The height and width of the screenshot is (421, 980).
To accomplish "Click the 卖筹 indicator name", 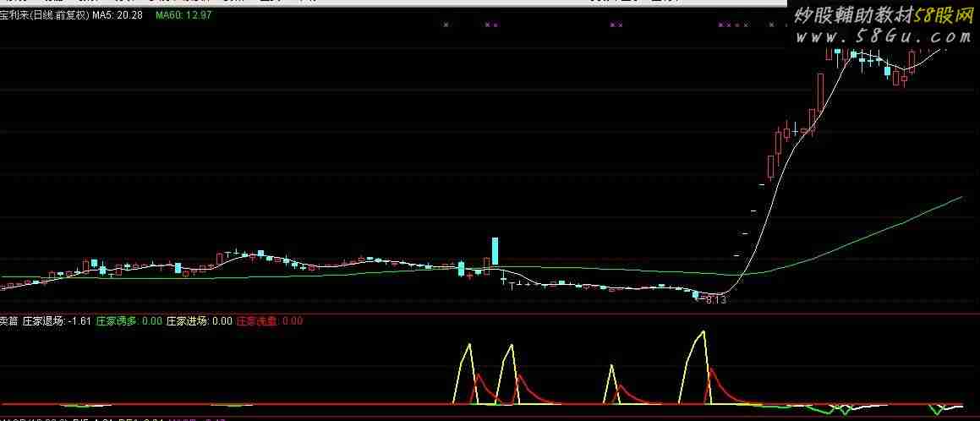I will 8,321.
